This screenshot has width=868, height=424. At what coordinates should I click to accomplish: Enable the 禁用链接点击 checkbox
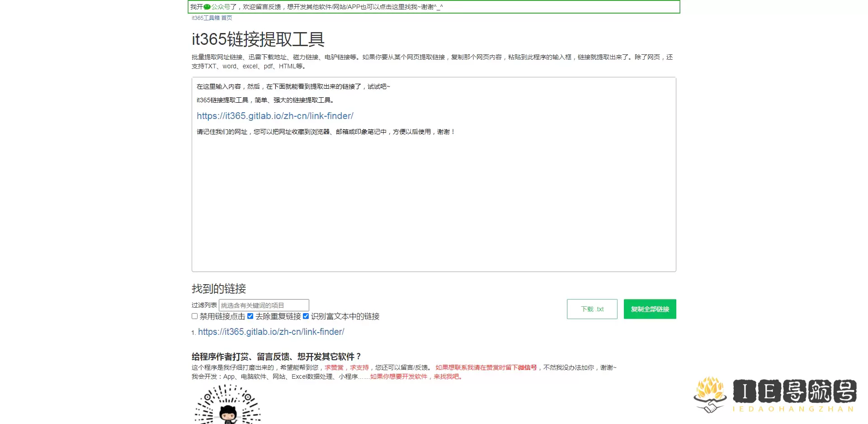194,316
